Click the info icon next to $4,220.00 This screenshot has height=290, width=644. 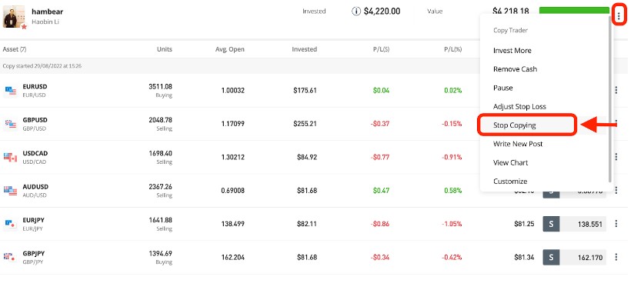(x=356, y=12)
